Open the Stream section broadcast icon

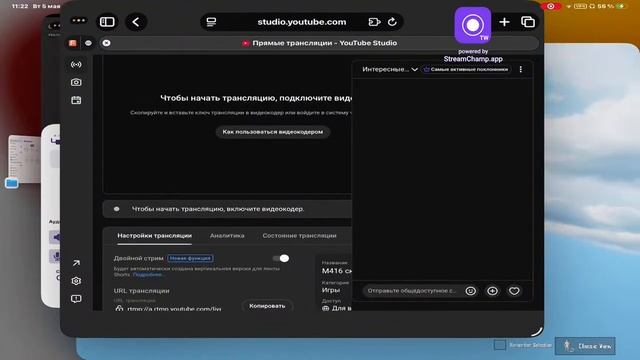(x=76, y=64)
